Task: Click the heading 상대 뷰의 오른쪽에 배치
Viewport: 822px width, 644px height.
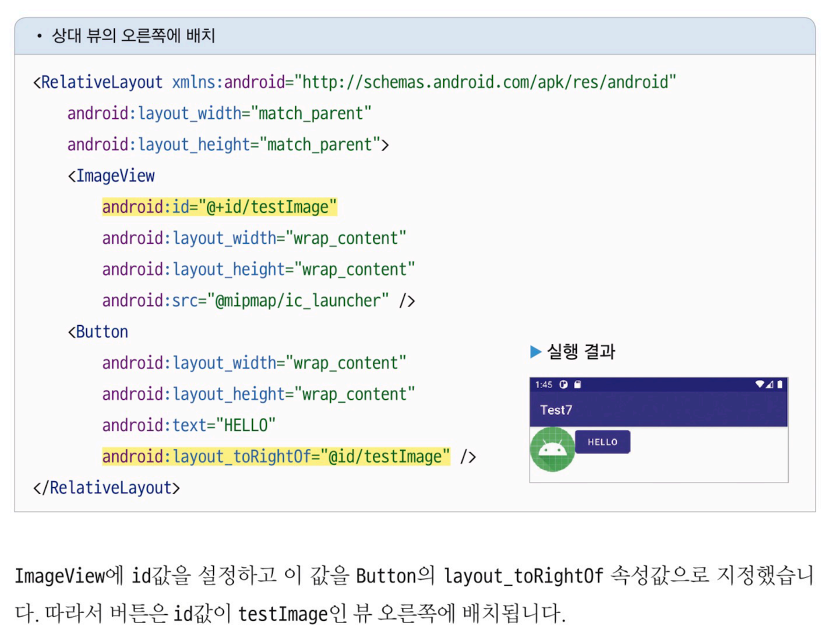Action: [133, 36]
